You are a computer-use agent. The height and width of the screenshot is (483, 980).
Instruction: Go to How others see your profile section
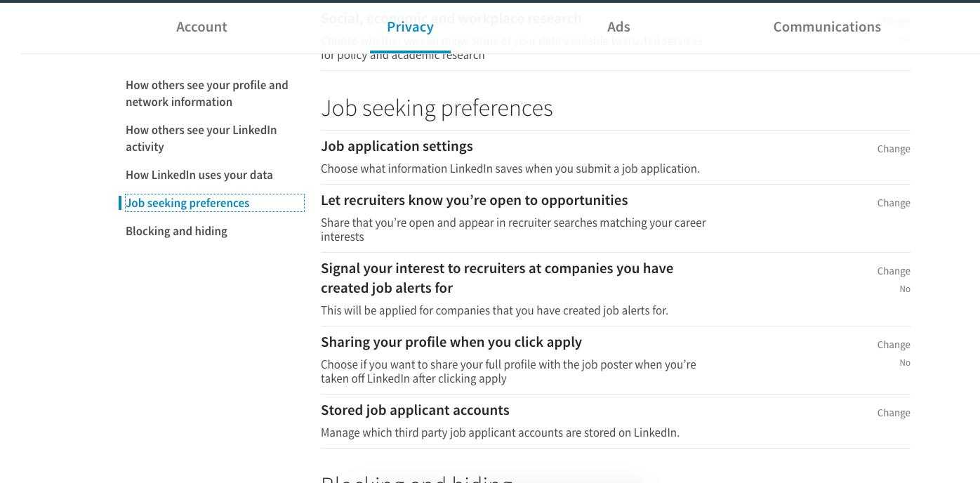(207, 93)
